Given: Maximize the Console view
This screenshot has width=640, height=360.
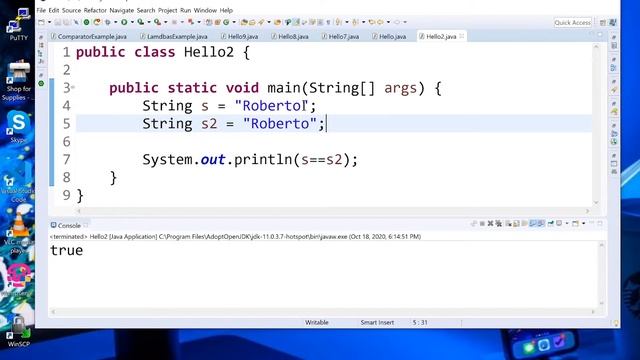Looking at the screenshot, I should [x=600, y=223].
